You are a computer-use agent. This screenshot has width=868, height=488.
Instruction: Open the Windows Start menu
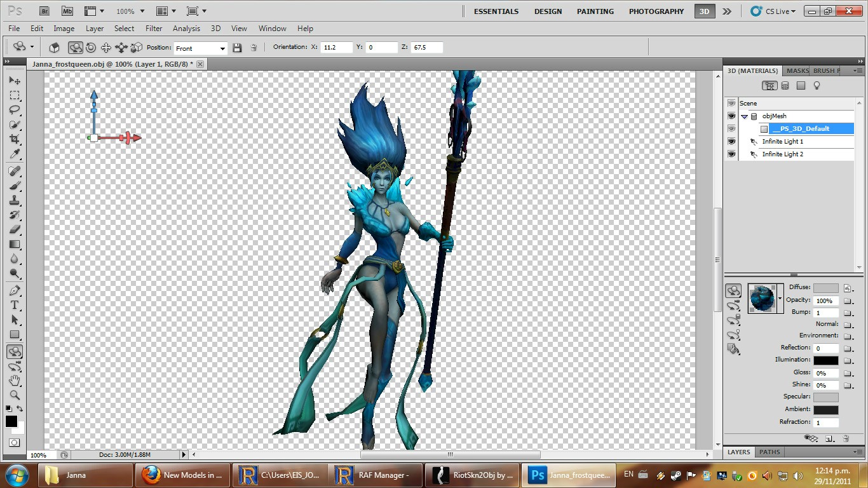17,475
